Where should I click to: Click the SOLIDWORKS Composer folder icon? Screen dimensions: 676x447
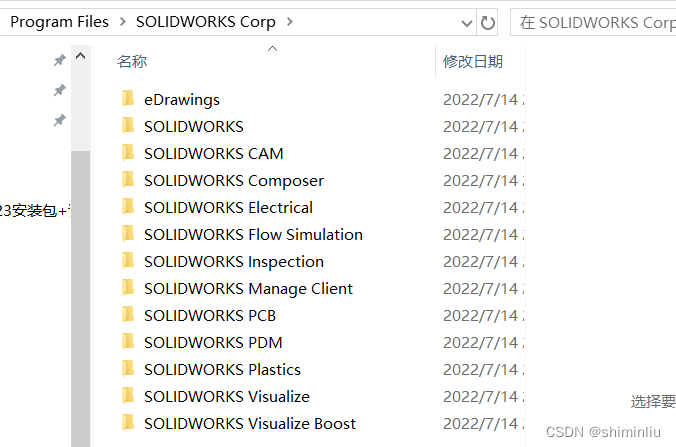[128, 180]
